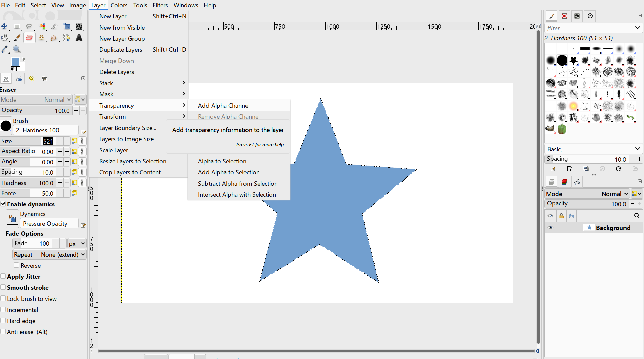Viewport: 644px width, 359px height.
Task: Enable the Apply Jitter checkbox
Action: [x=3, y=276]
